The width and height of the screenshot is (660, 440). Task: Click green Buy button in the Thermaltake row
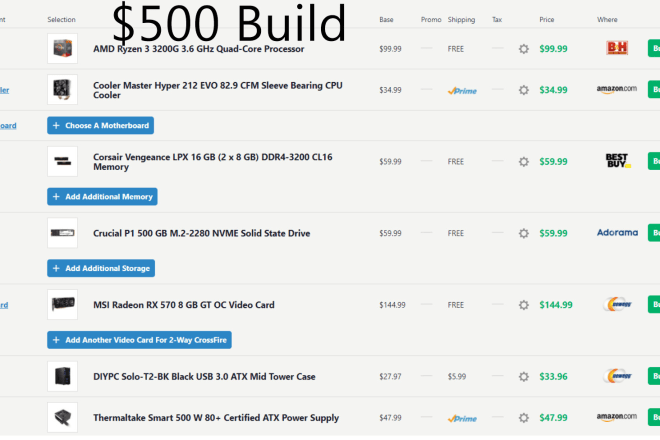[654, 417]
